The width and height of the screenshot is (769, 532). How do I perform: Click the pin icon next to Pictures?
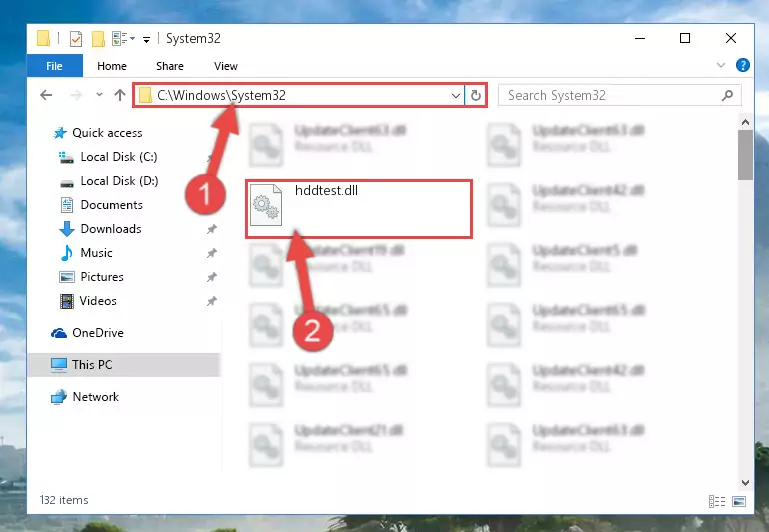pyautogui.click(x=211, y=277)
